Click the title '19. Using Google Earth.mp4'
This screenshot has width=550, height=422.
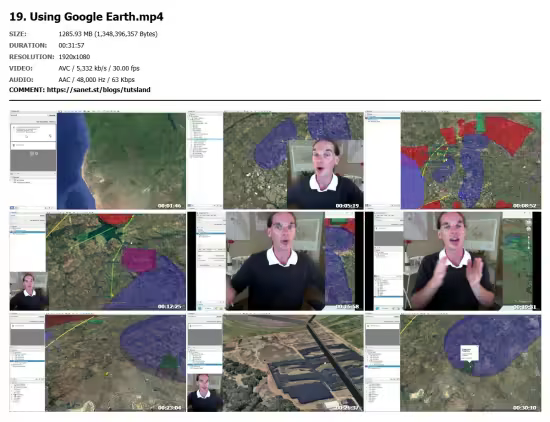coord(86,16)
